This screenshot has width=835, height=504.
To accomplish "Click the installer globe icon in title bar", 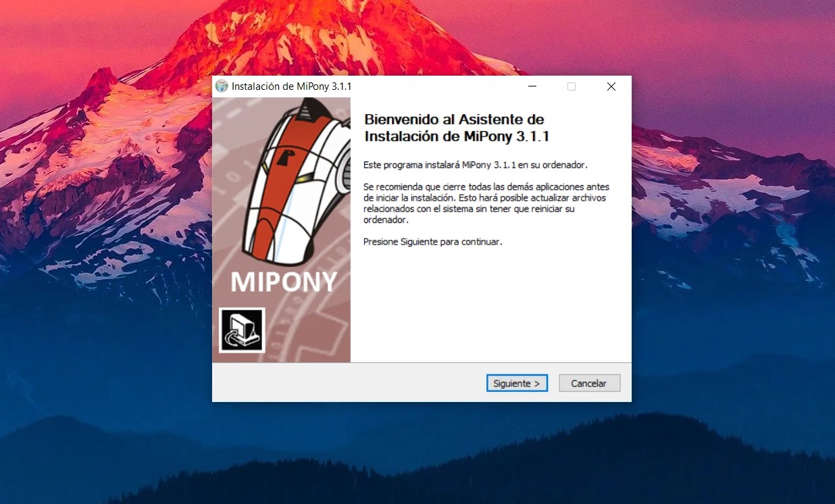I will point(222,86).
